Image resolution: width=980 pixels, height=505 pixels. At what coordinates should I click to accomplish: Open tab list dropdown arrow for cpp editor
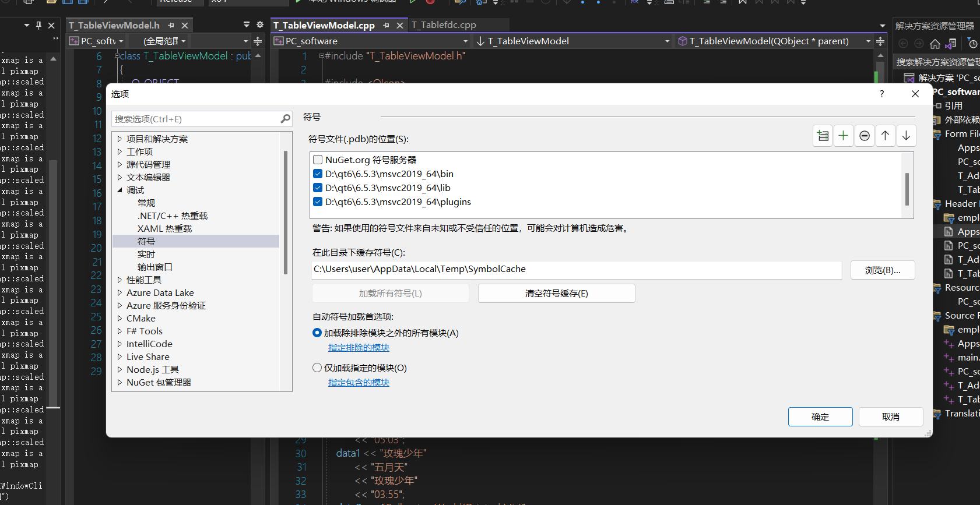(883, 26)
